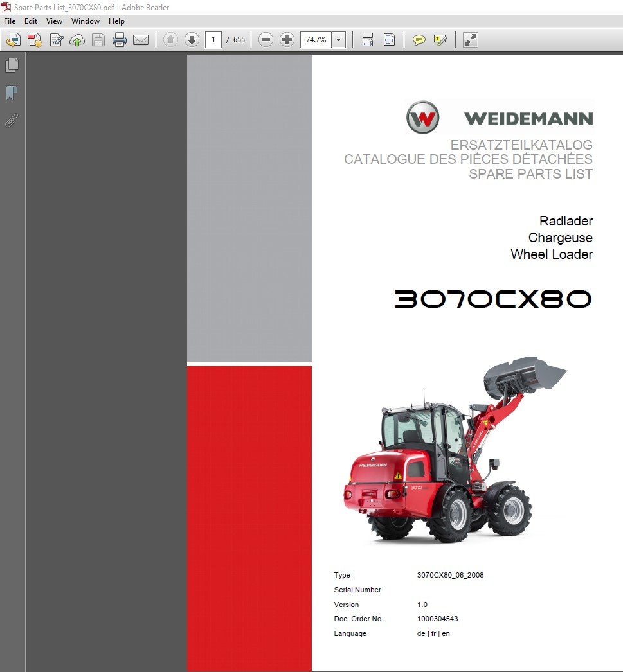Click the Open file toolbar icon
This screenshot has width=623, height=672.
(13, 40)
